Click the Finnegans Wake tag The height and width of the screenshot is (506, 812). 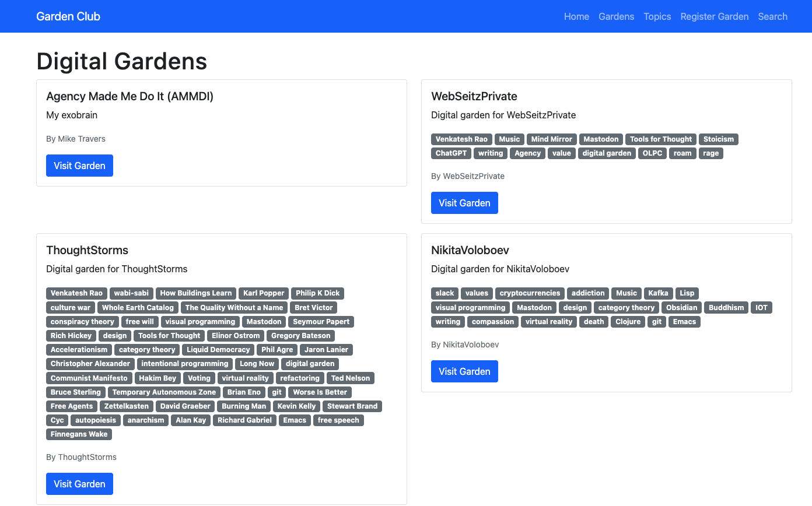[79, 434]
